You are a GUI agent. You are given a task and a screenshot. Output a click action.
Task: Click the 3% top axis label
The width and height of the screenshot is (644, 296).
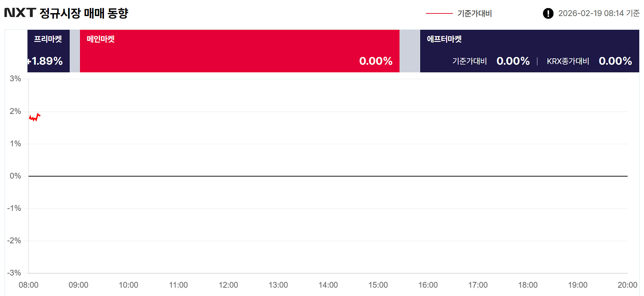tap(15, 79)
